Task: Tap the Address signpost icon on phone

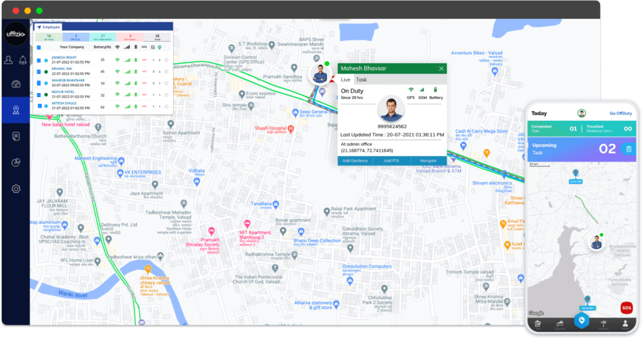Action: [x=603, y=325]
